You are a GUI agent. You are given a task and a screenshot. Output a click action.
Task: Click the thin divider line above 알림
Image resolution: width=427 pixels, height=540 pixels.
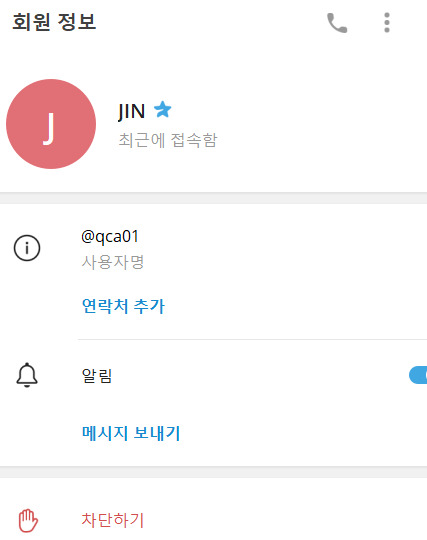coord(252,339)
